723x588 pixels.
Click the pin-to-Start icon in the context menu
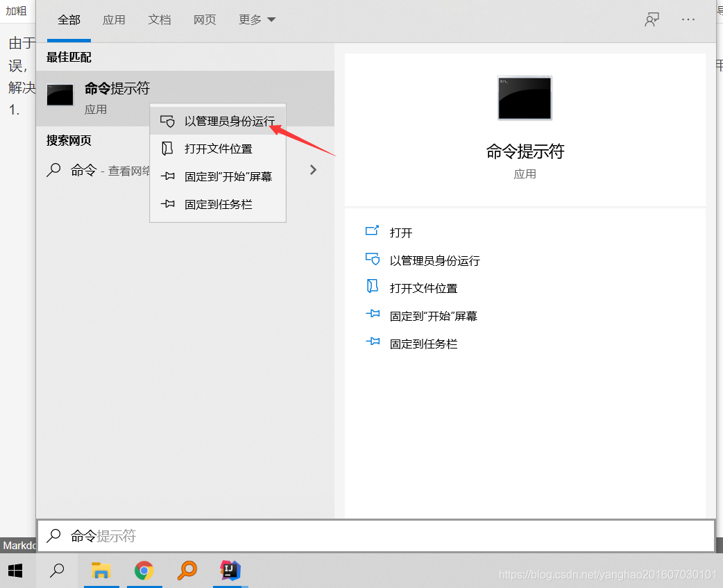pos(167,176)
